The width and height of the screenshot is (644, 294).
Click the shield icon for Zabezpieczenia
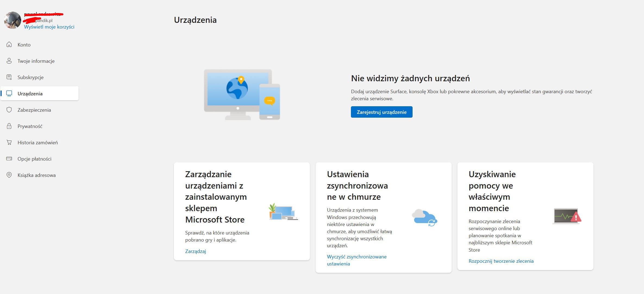point(9,110)
